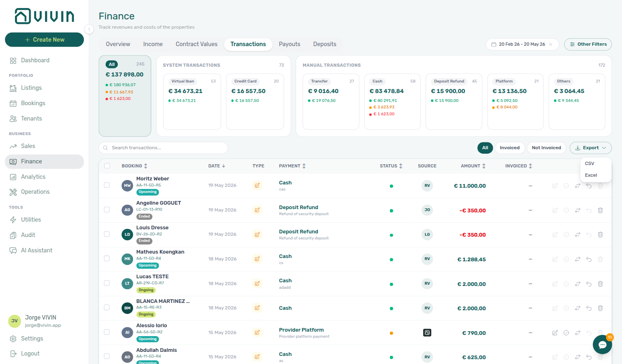Check the Alessio Iorio row checkbox

click(x=107, y=332)
